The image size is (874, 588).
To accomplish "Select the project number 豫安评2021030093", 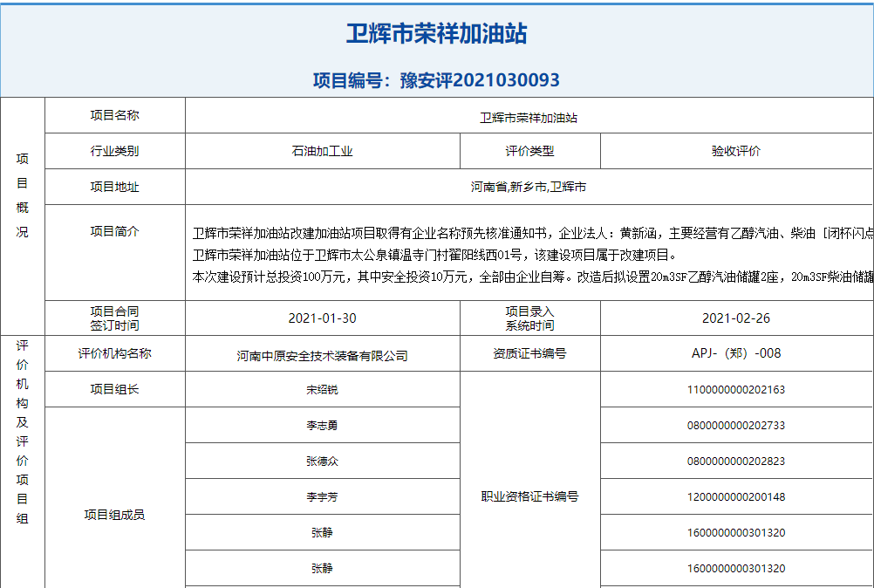I will coord(480,80).
